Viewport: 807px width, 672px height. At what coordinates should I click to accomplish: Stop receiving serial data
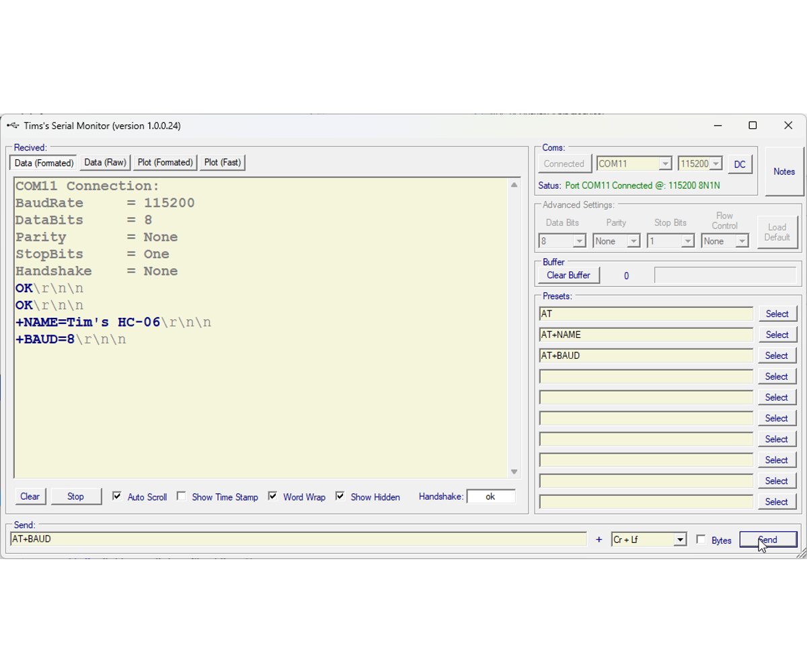click(x=76, y=496)
